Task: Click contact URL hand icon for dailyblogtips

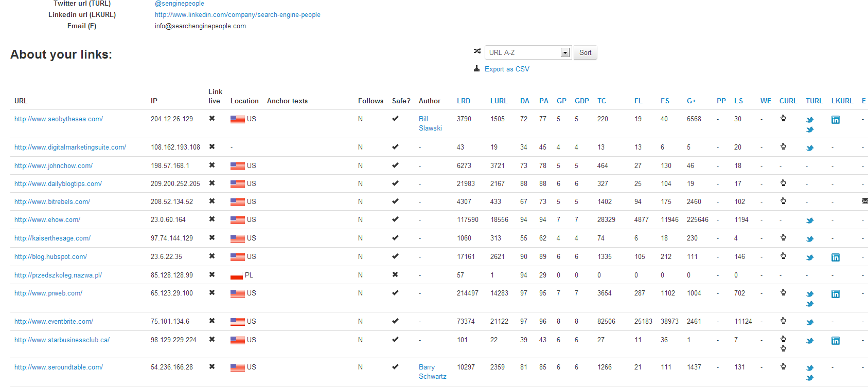Action: pyautogui.click(x=783, y=183)
